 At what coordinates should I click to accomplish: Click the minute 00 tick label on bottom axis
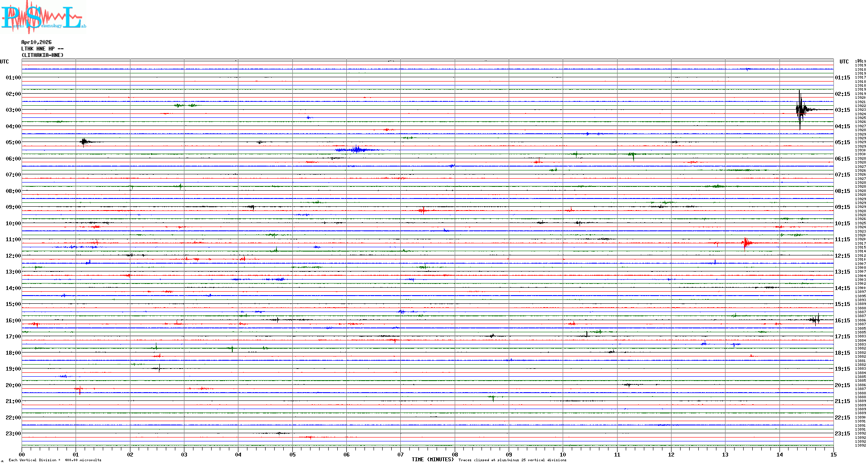tap(22, 454)
